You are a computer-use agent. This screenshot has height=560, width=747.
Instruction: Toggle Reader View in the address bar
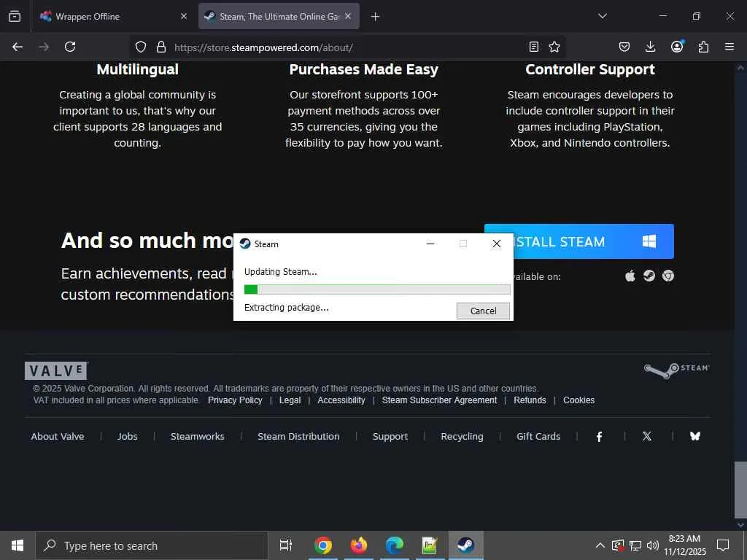533,47
